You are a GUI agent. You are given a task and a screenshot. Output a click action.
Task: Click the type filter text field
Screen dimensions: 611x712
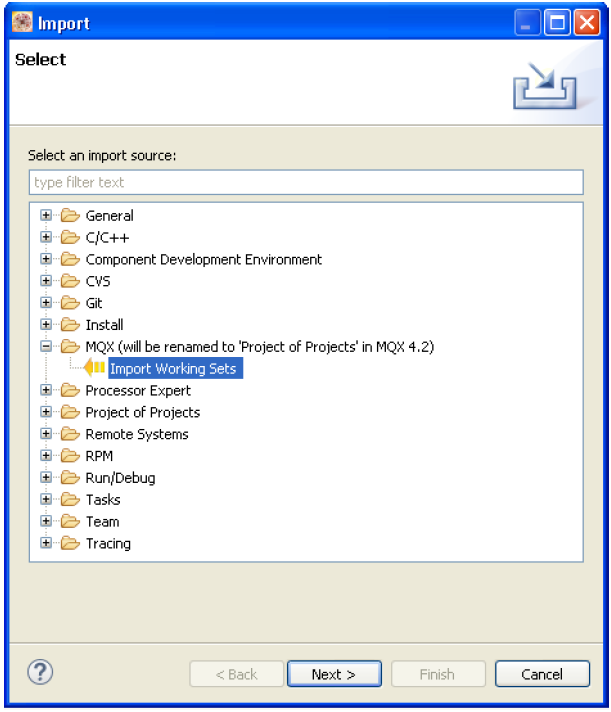pyautogui.click(x=306, y=183)
